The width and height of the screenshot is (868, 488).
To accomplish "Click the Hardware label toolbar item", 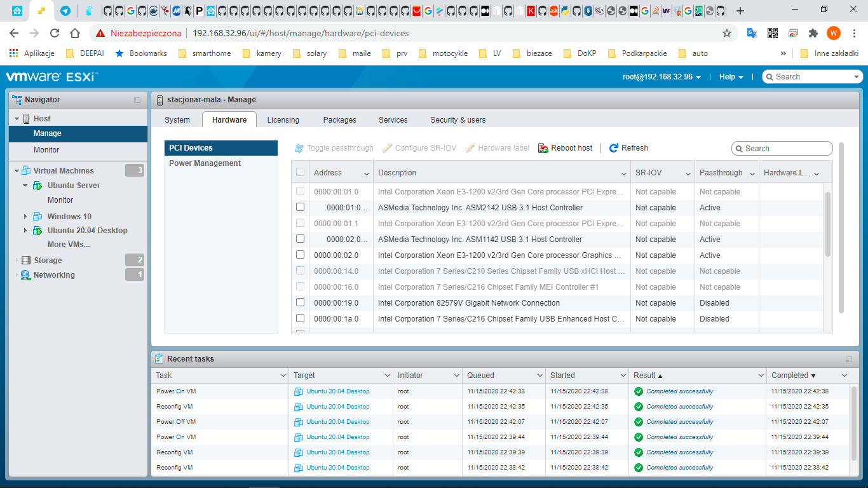I will [497, 148].
